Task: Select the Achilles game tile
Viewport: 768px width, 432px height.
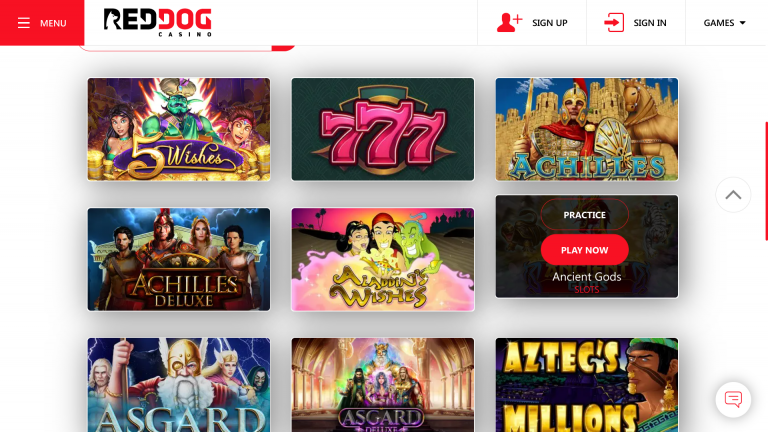Action: (587, 129)
